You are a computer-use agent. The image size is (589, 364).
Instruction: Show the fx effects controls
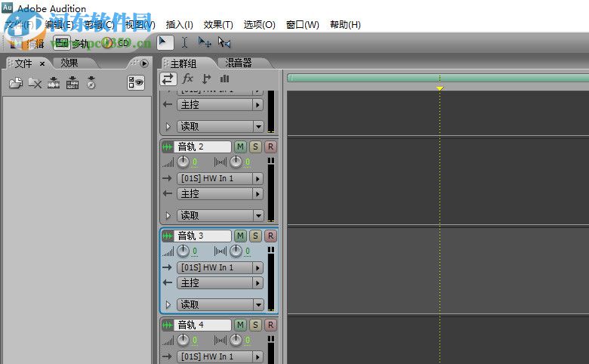[187, 79]
